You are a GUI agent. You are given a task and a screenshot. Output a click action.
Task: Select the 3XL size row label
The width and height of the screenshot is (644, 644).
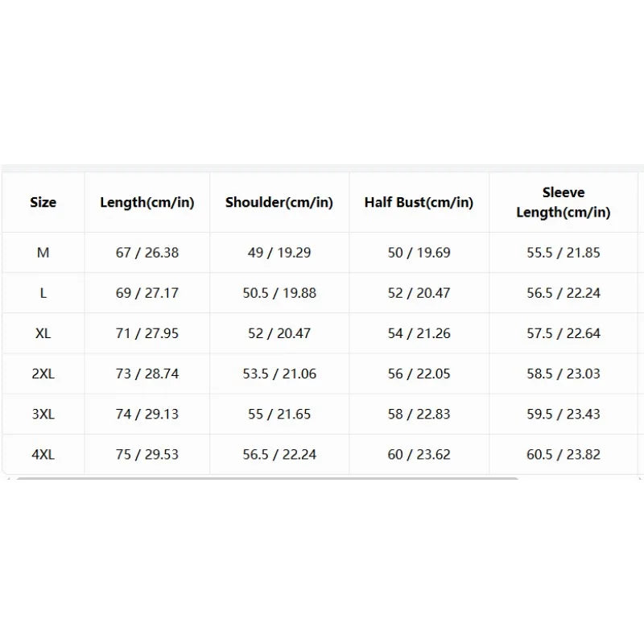[43, 414]
